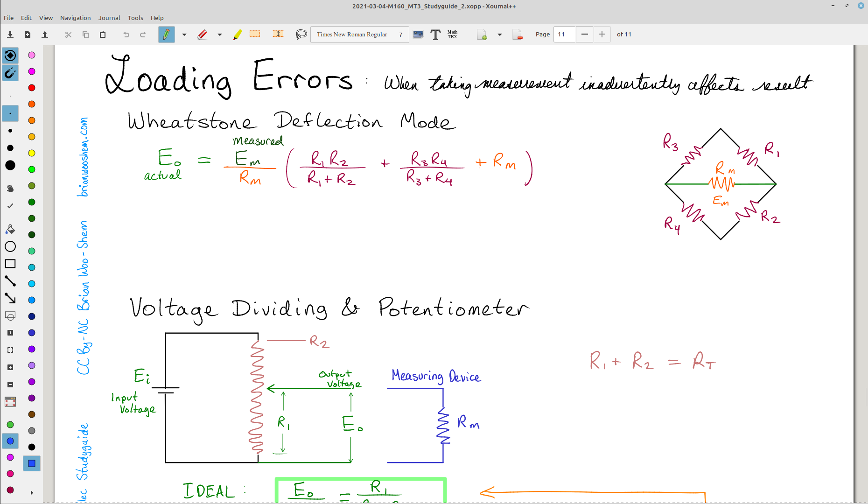Undo the last stroke
This screenshot has height=504, width=868.
click(x=126, y=34)
